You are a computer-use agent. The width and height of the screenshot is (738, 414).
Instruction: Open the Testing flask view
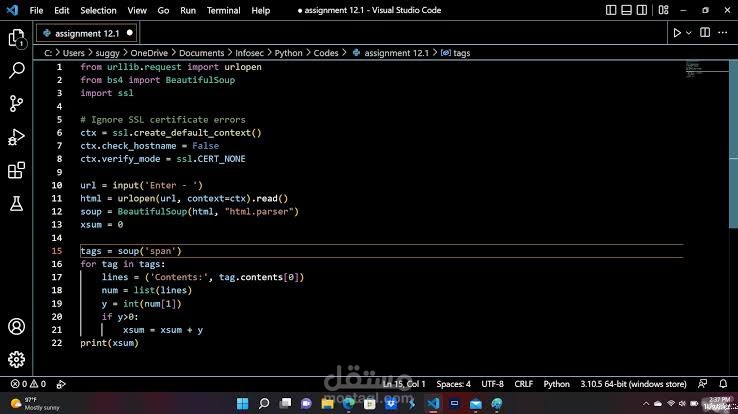click(16, 204)
